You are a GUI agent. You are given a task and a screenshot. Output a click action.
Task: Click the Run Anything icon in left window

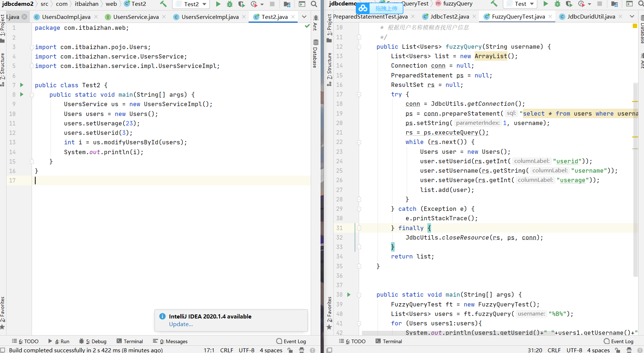point(302,4)
